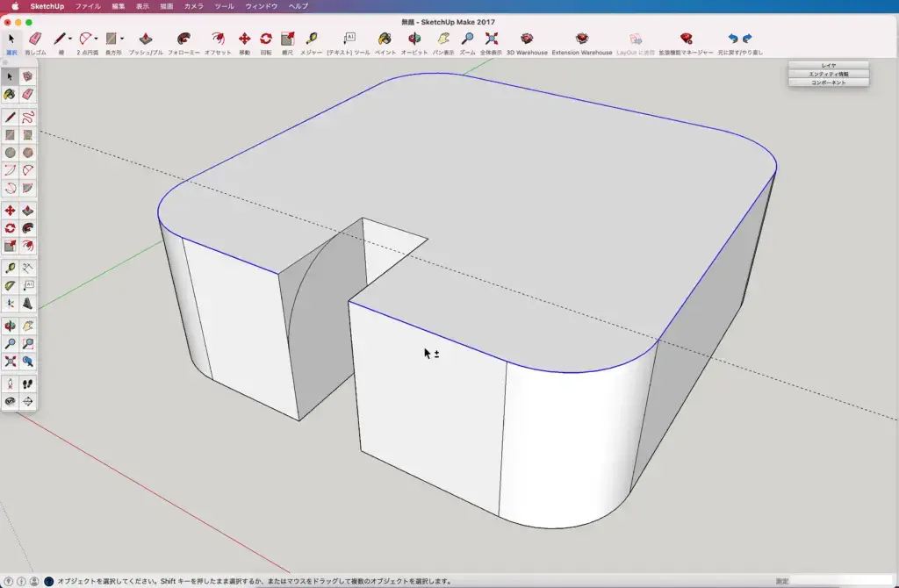This screenshot has width=899, height=588.
Task: Select the polygon tool in left palette
Action: [27, 153]
